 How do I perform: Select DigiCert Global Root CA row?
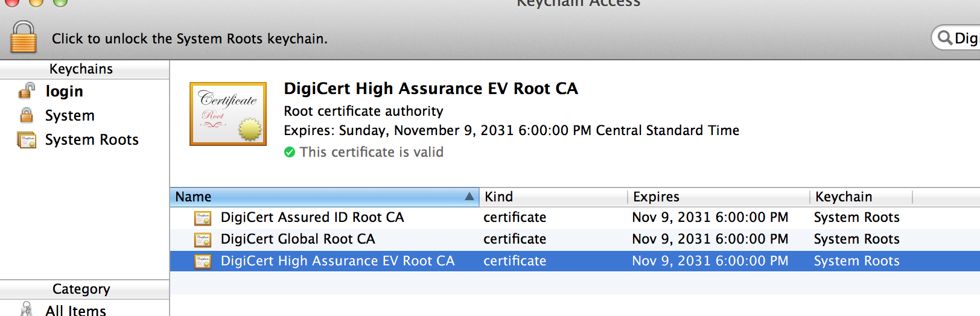click(x=575, y=239)
